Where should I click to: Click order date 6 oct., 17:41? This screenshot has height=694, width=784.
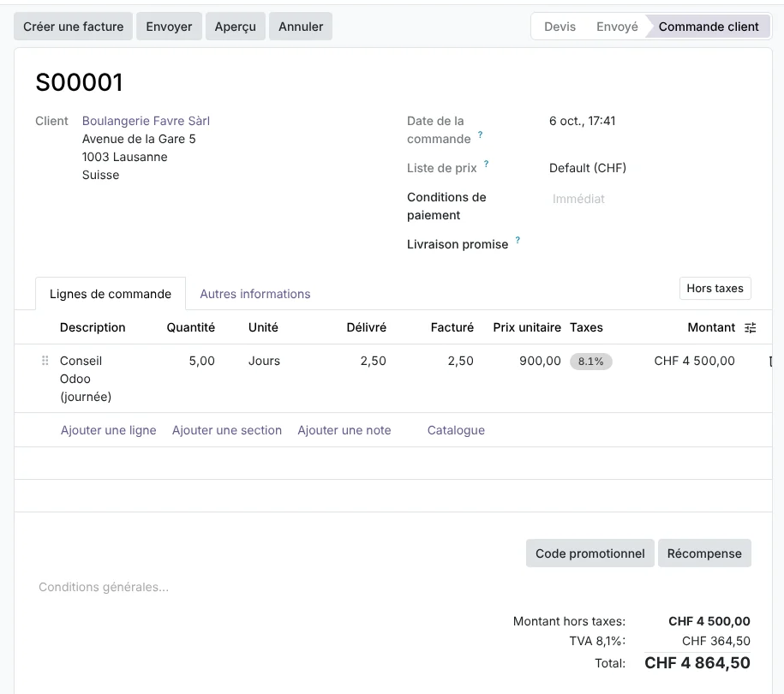(x=582, y=121)
